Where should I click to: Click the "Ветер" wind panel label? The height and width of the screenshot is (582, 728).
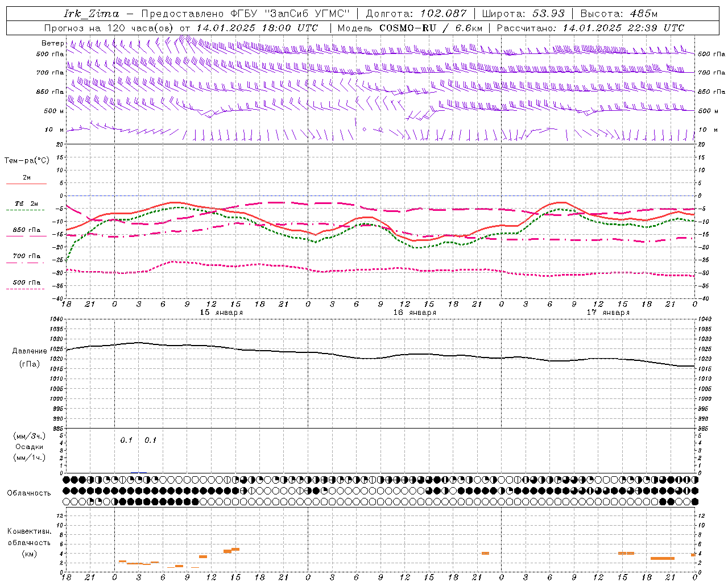(x=52, y=43)
